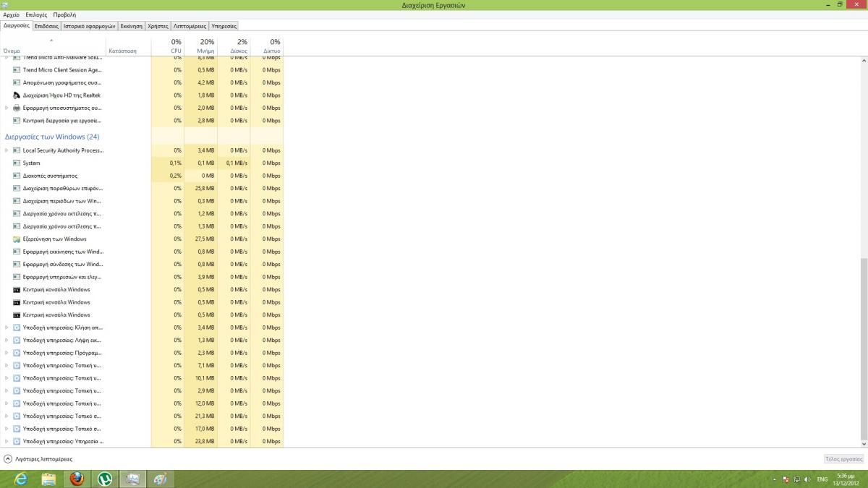Switch to the Εκκίνηση tab
Screen dimensions: 868x488
(131, 25)
